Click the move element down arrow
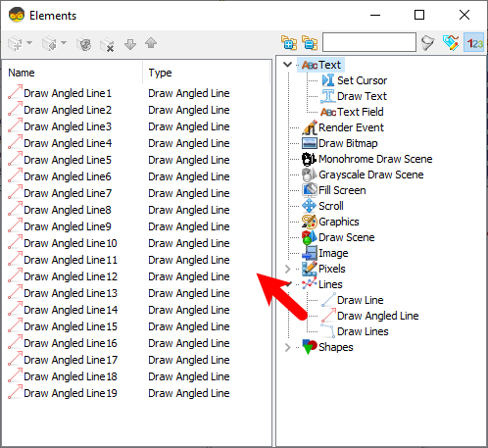The width and height of the screenshot is (488, 448). pyautogui.click(x=130, y=44)
